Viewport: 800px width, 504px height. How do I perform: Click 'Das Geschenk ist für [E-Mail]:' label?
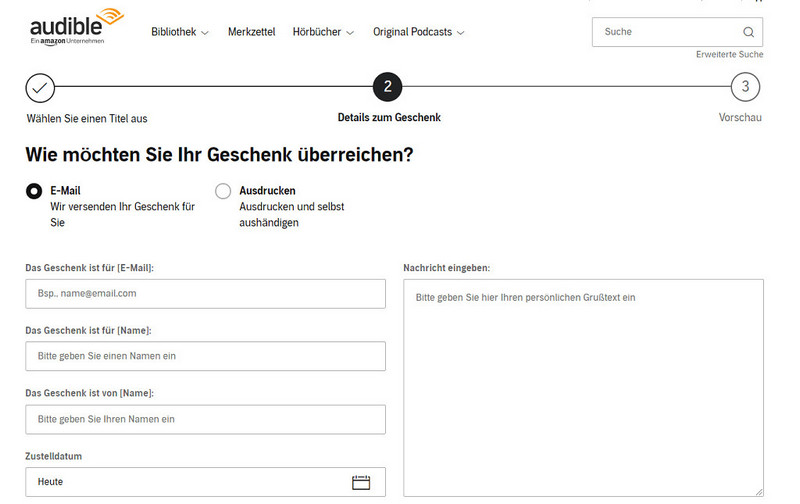pos(89,268)
